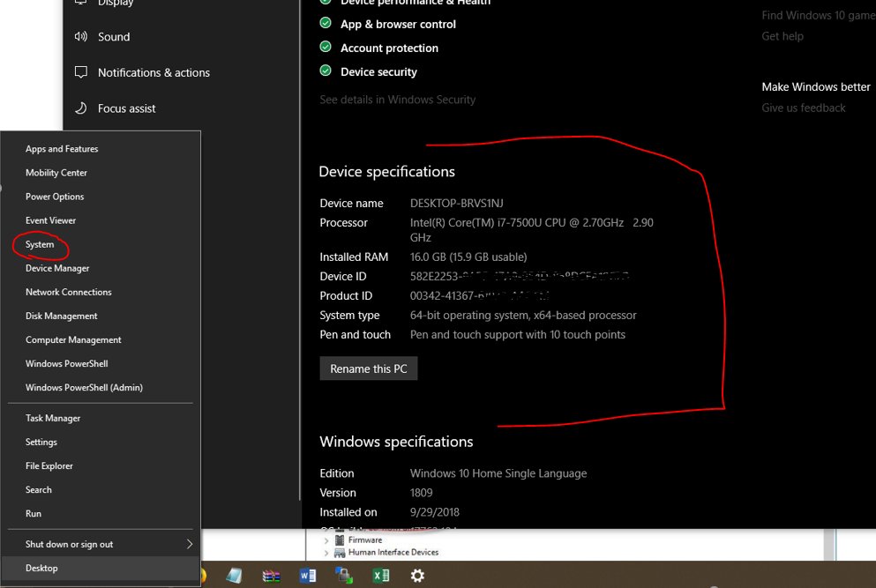
Task: Click the Windows specifications heading
Action: point(396,442)
